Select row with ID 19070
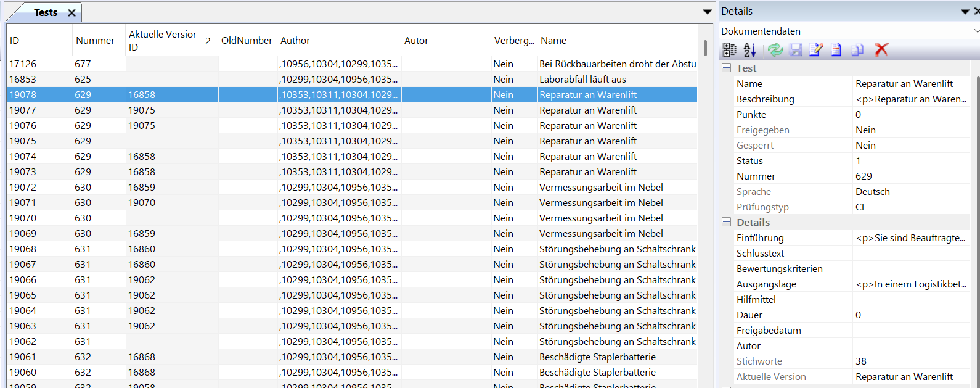This screenshot has width=980, height=388. pyautogui.click(x=352, y=218)
